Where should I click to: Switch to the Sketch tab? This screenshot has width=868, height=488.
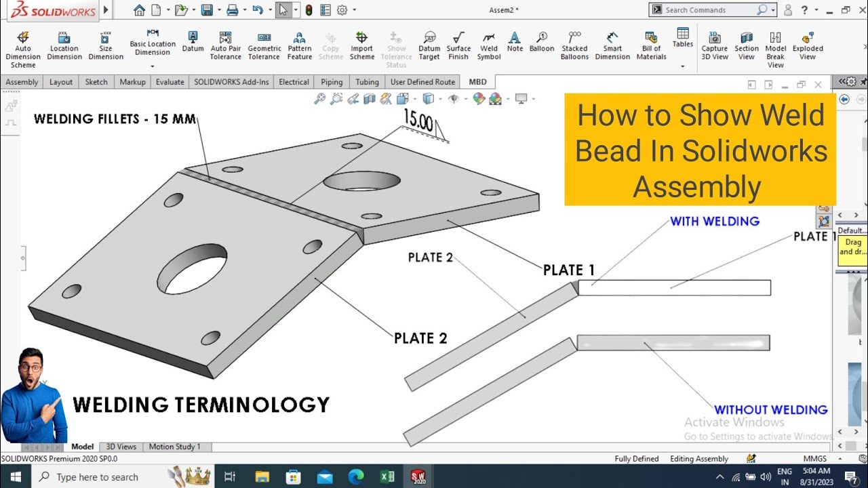tap(96, 82)
